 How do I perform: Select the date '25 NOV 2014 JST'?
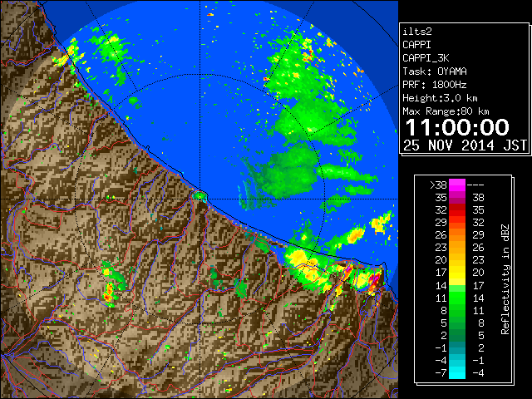click(465, 145)
